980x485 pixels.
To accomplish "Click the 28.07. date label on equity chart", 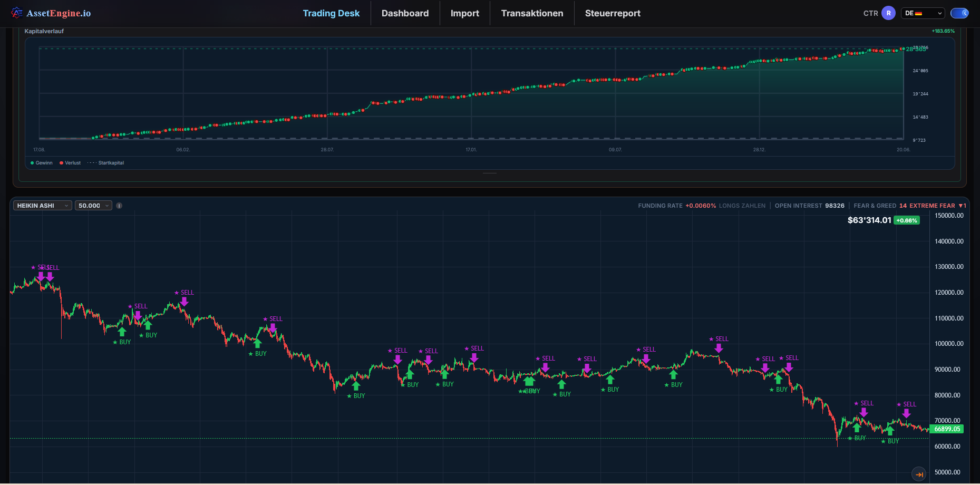I will (x=327, y=150).
